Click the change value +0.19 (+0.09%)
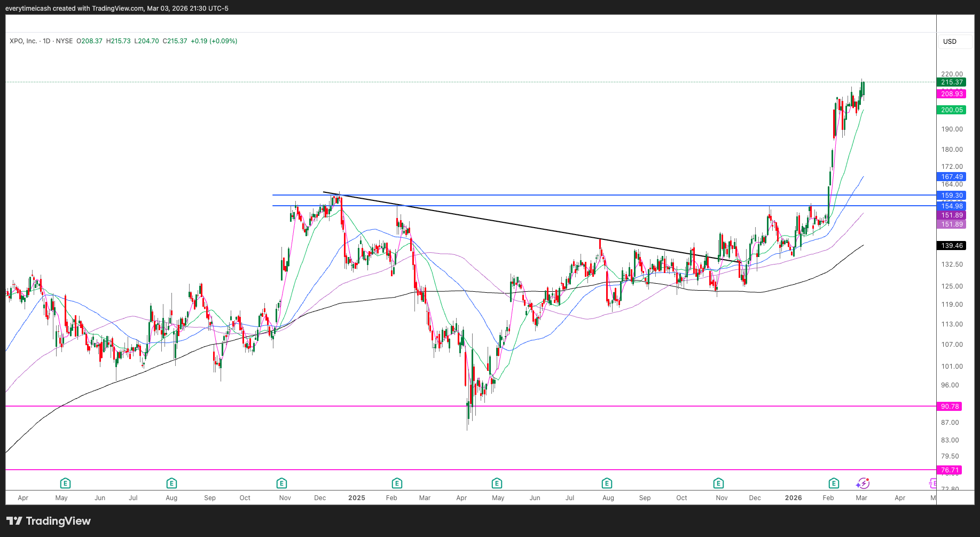This screenshot has height=537, width=980. 214,41
